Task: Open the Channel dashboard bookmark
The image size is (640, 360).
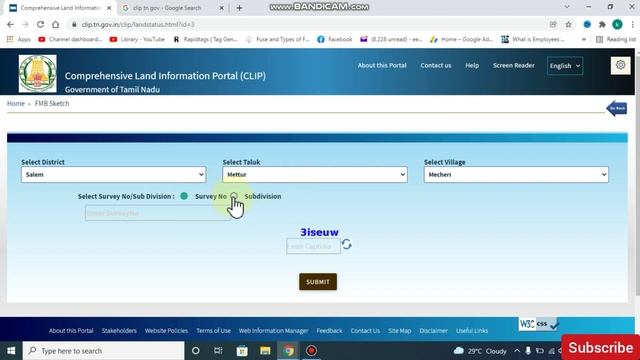Action: [70, 39]
